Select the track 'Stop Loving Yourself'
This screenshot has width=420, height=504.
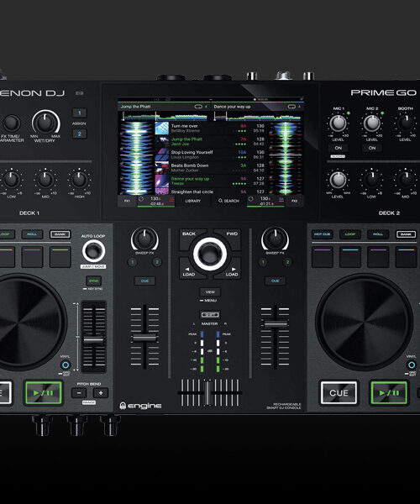[x=212, y=155]
